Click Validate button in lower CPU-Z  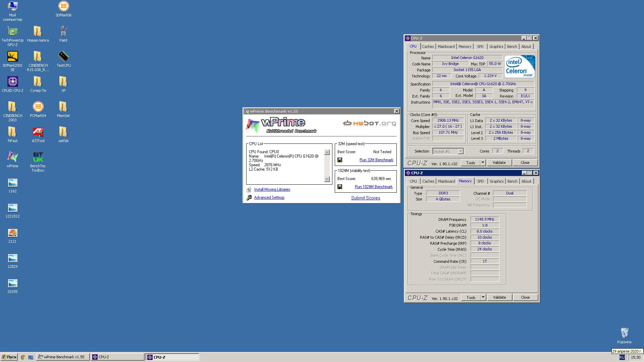tap(499, 297)
